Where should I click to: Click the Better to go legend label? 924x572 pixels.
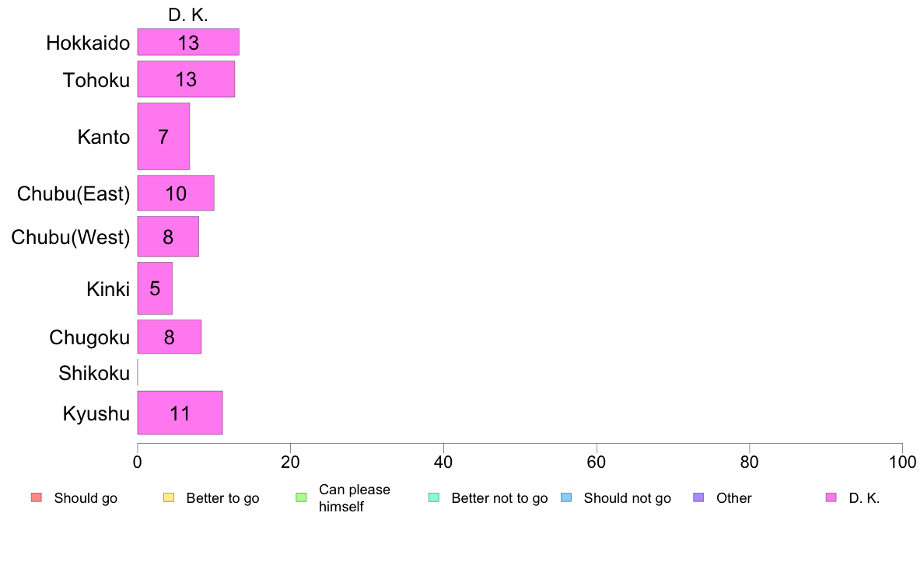[x=222, y=498]
